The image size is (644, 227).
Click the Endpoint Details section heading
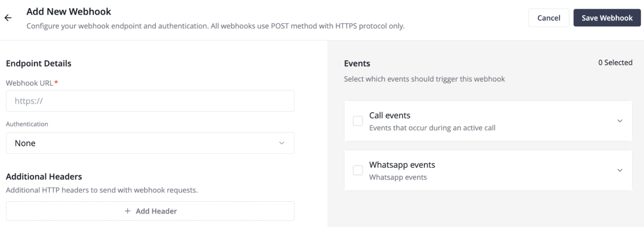point(39,63)
